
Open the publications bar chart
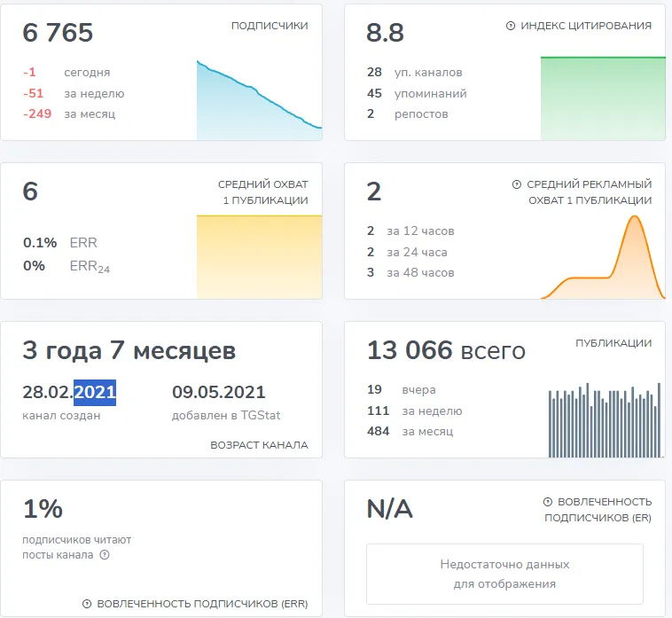[605, 420]
